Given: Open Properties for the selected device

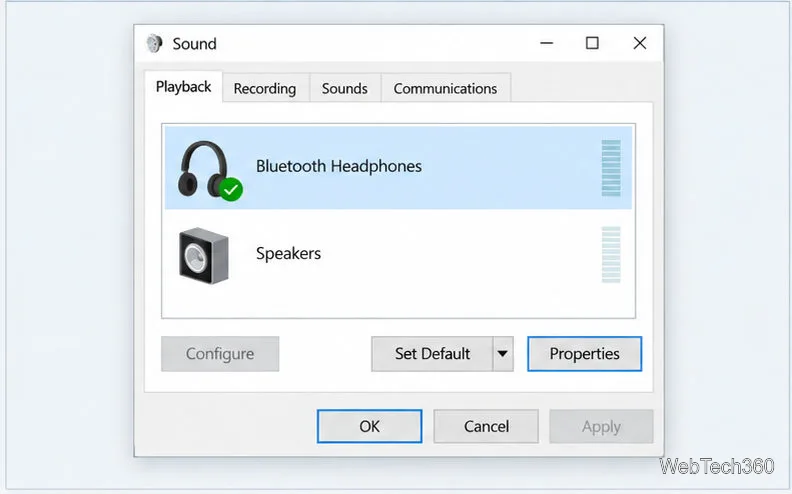Looking at the screenshot, I should pyautogui.click(x=584, y=354).
